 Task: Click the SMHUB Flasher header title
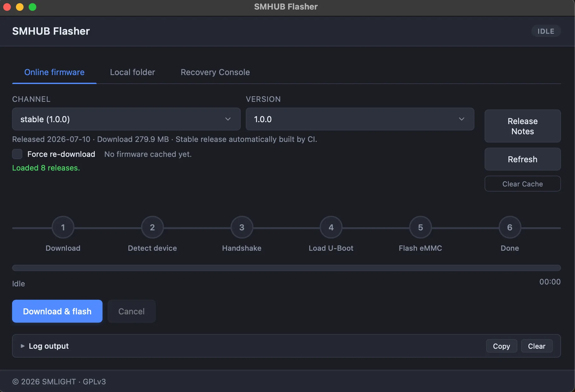coord(51,31)
